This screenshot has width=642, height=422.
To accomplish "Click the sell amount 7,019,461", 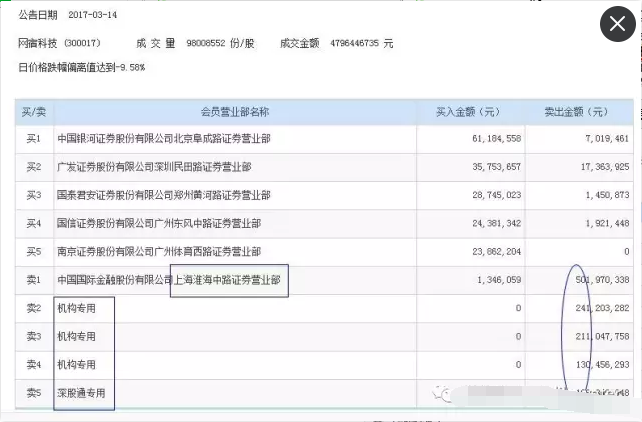I will click(x=607, y=139).
